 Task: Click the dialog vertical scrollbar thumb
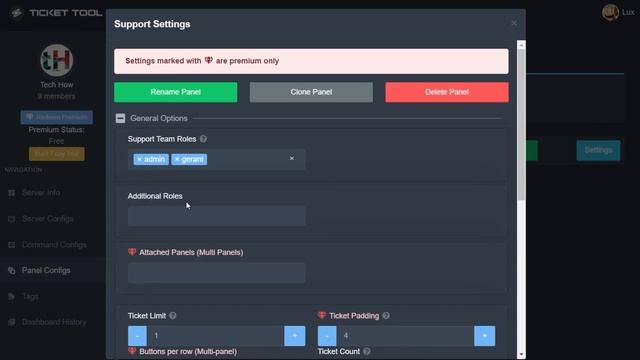click(521, 124)
